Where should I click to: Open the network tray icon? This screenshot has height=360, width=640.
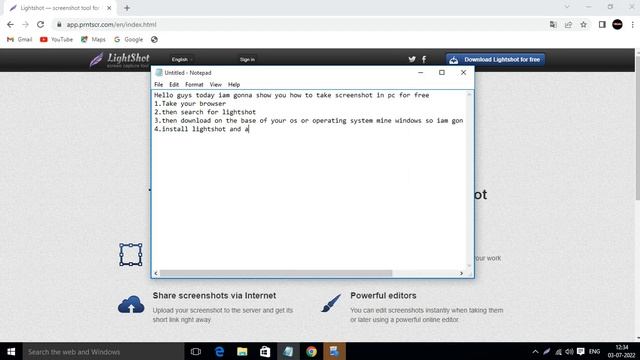click(x=558, y=351)
